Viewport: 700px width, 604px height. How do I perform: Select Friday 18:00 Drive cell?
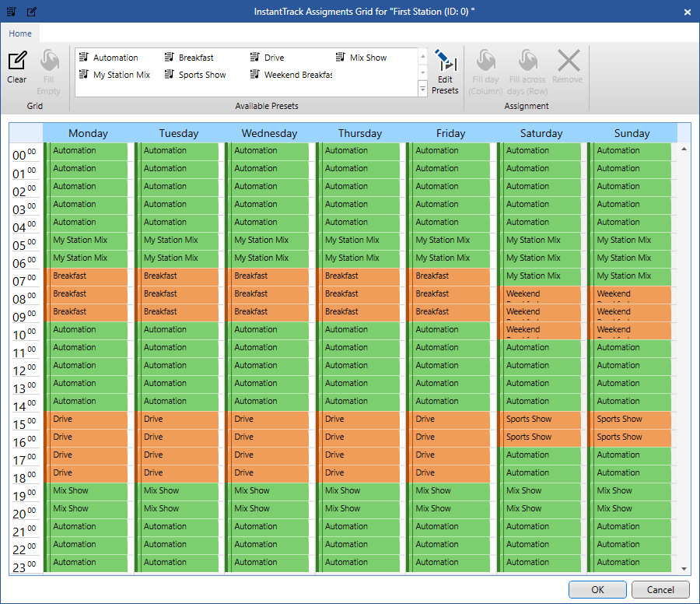(448, 473)
